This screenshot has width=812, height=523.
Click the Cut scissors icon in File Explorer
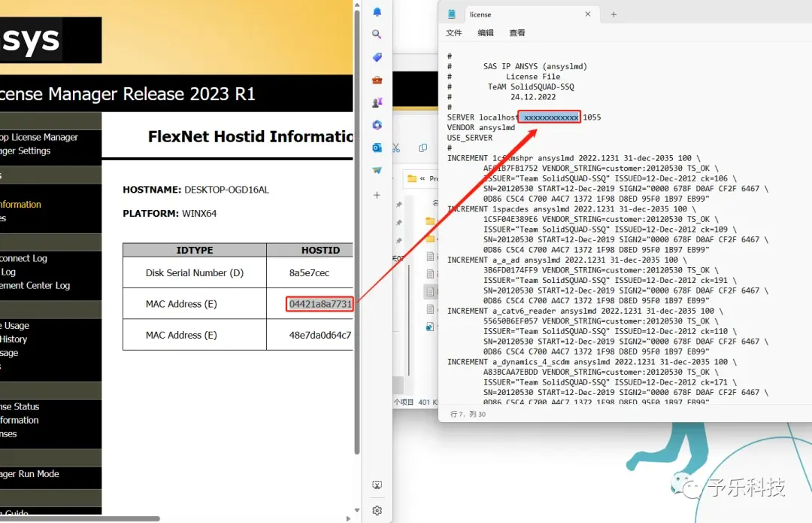pos(396,148)
